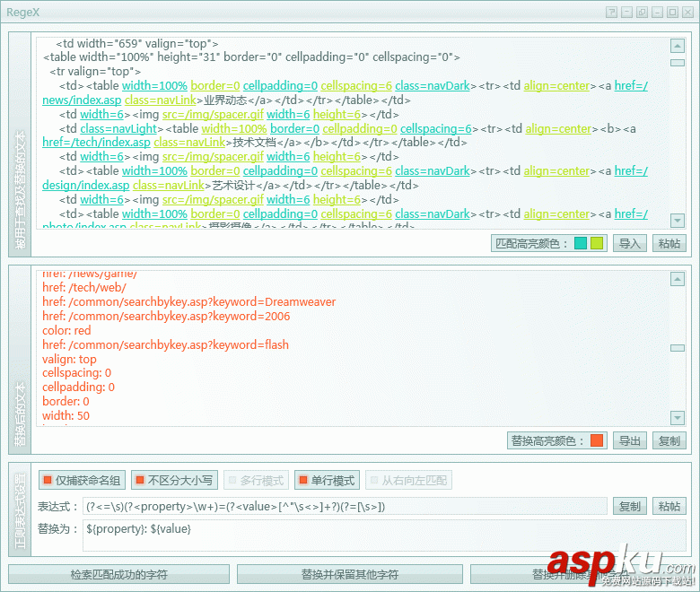Click 粘帖 beside the 导入 button
This screenshot has height=592, width=700.
[x=669, y=243]
